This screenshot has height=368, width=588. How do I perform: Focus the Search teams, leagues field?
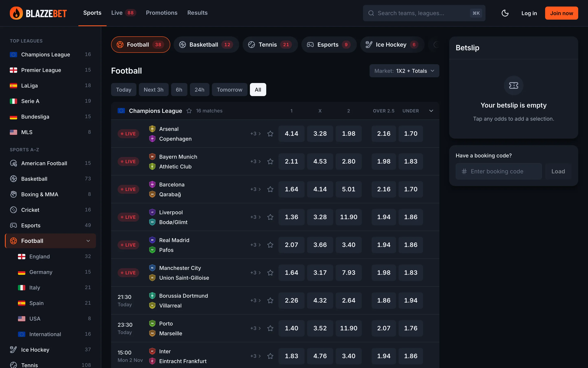[424, 13]
